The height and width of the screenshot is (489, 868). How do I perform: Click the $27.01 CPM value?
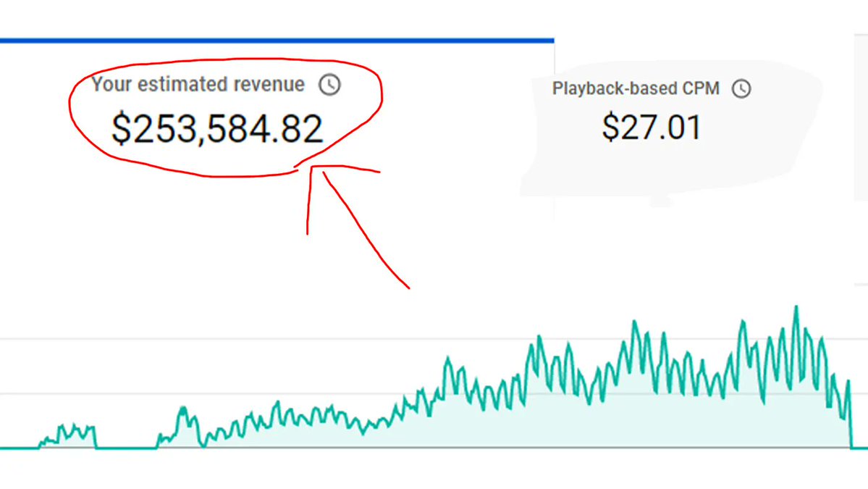651,128
